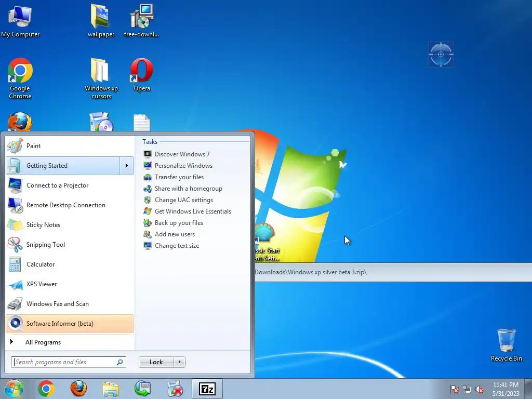Open Firefox from the taskbar
This screenshot has width=532, height=399.
pyautogui.click(x=78, y=389)
